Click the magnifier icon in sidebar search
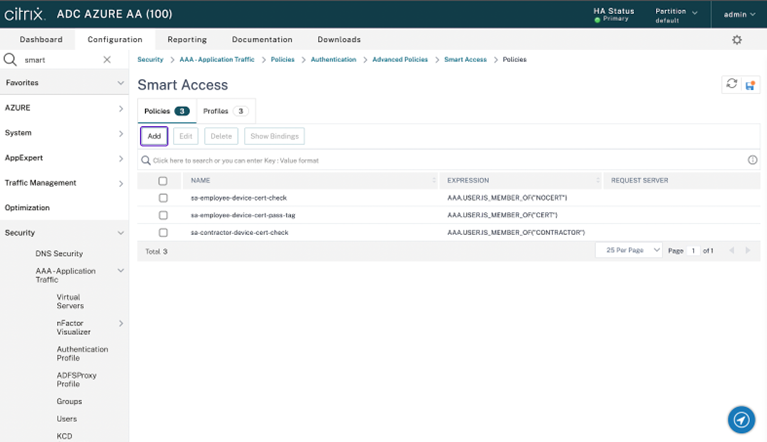This screenshot has height=442, width=767. [10, 60]
